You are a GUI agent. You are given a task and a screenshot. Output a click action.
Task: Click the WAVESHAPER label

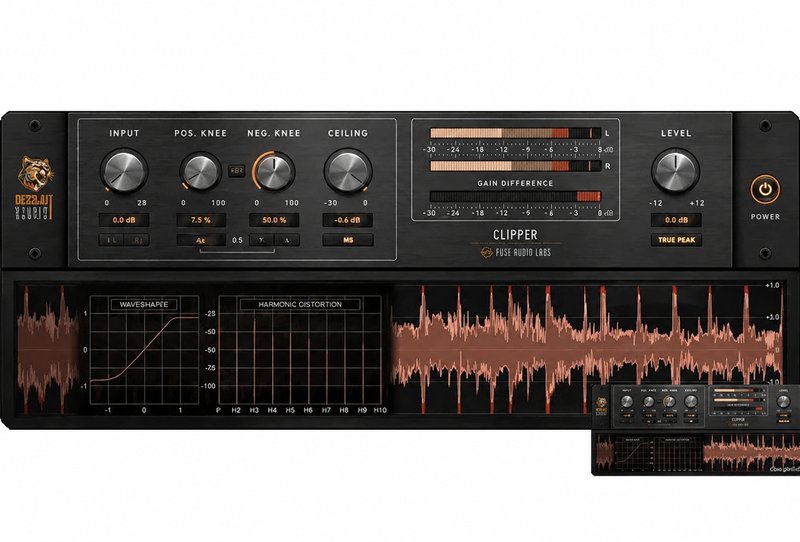144,304
